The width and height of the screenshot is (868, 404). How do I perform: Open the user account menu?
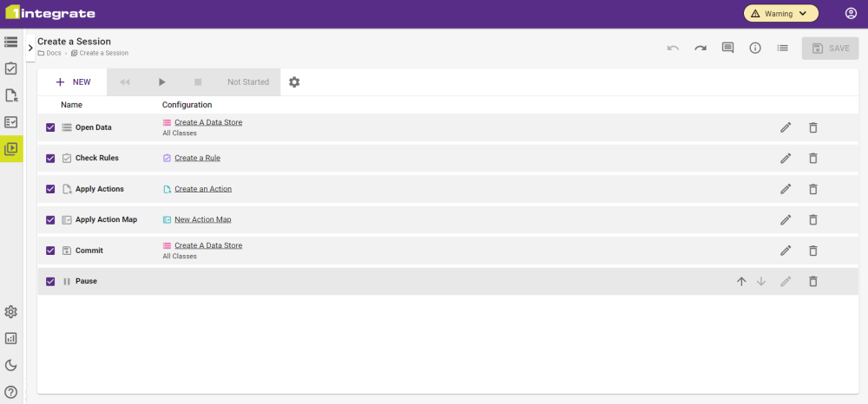[851, 13]
